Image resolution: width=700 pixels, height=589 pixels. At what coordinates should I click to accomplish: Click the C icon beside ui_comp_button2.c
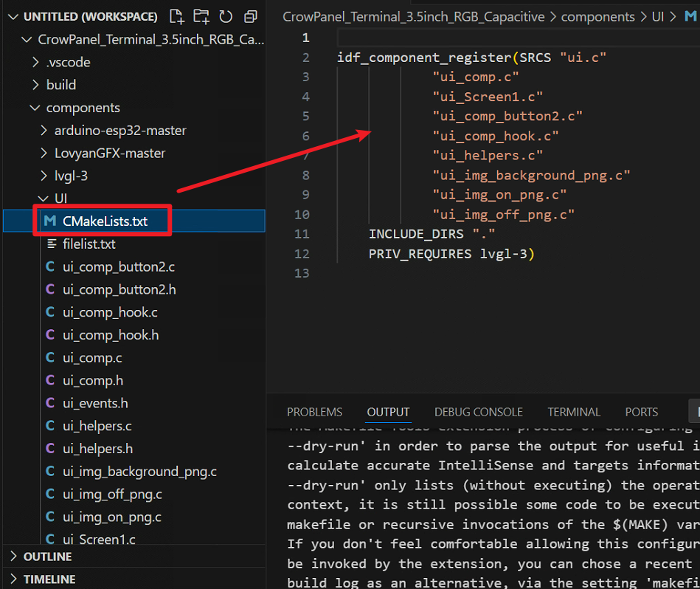pos(50,266)
